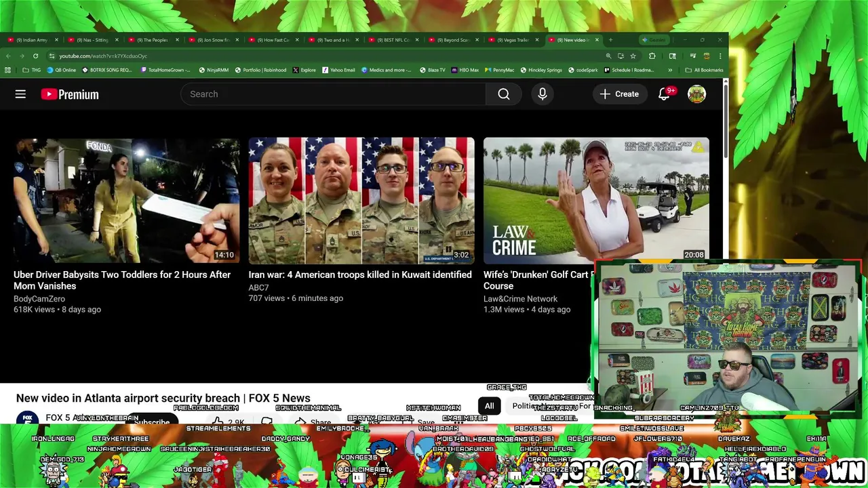Click the Gemini button in tab strip
The width and height of the screenshot is (868, 488).
pos(654,40)
